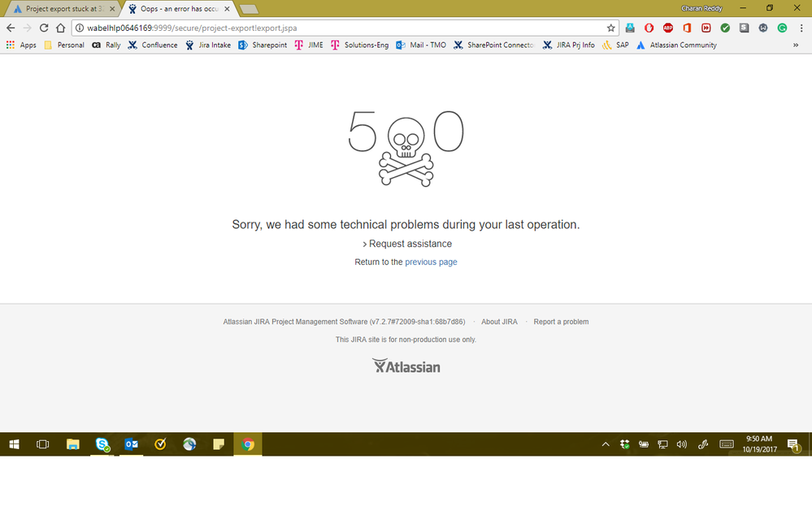Show more bookmarks with the overflow chevron

(x=796, y=45)
